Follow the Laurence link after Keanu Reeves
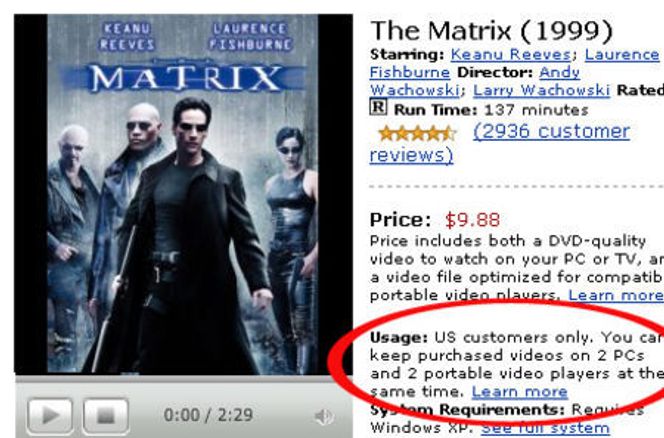 pyautogui.click(x=622, y=55)
